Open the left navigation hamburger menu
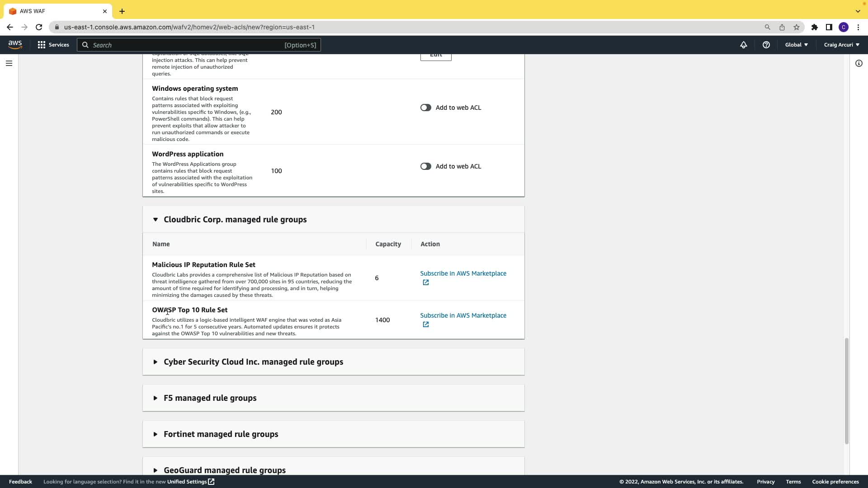 point(9,63)
